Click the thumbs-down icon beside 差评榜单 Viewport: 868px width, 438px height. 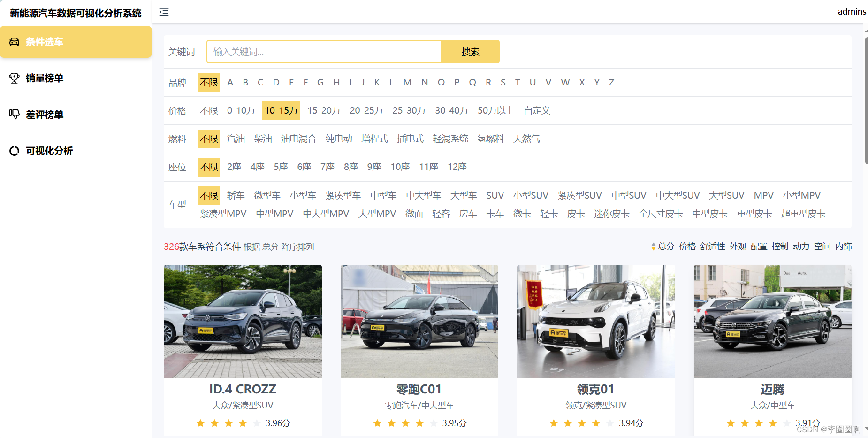coord(15,114)
